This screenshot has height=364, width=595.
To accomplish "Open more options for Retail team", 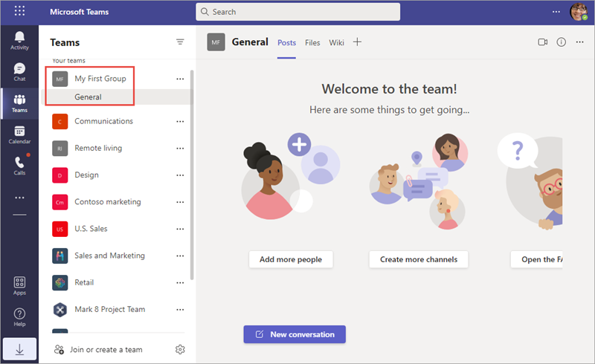I will point(180,283).
